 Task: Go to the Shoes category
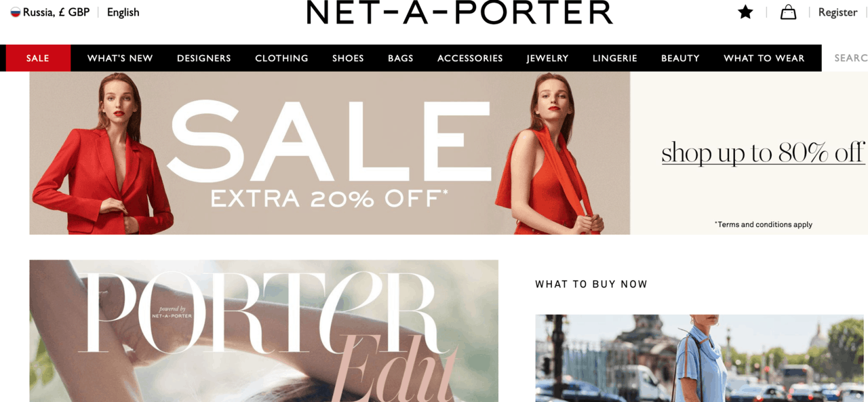point(348,58)
